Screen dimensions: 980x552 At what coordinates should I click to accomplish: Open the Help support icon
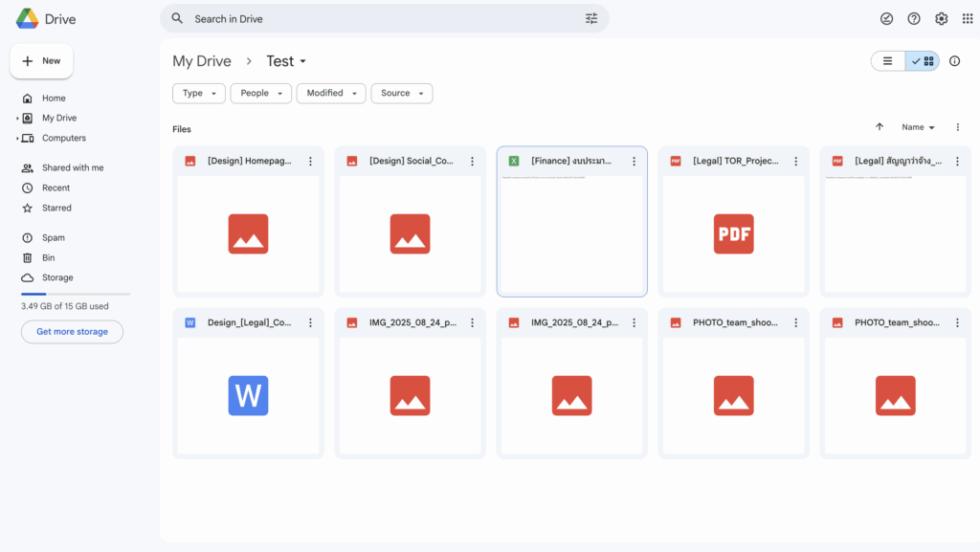tap(914, 19)
